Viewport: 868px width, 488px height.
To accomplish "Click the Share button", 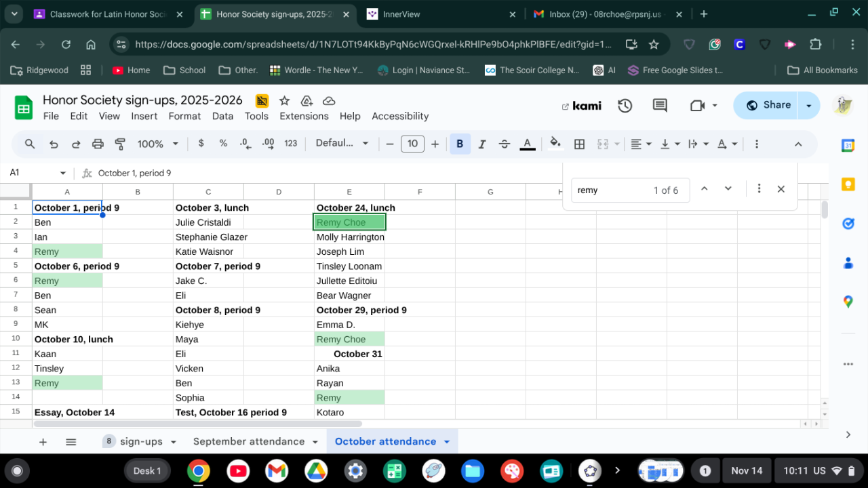I will point(768,105).
